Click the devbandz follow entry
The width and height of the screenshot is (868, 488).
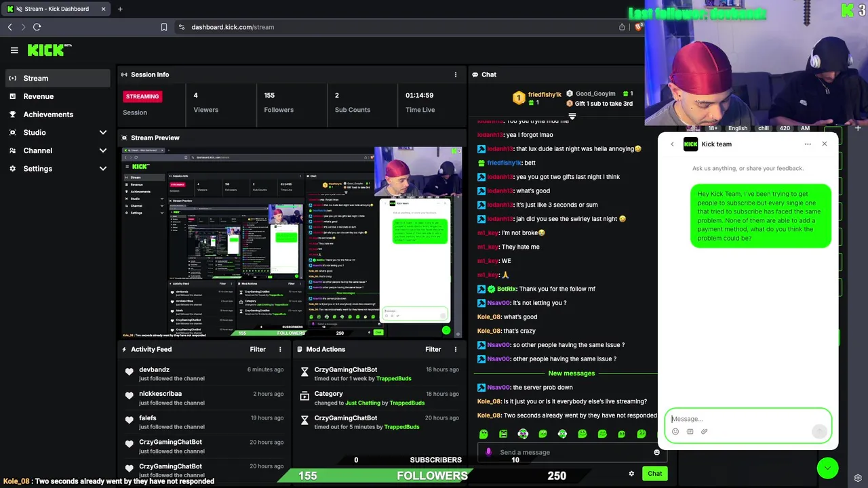click(203, 374)
